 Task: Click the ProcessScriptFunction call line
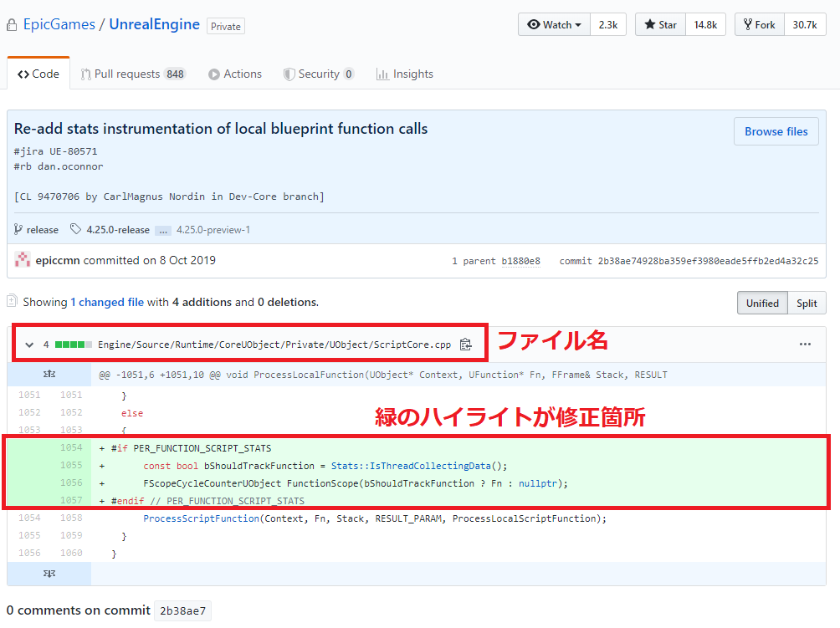coord(375,518)
